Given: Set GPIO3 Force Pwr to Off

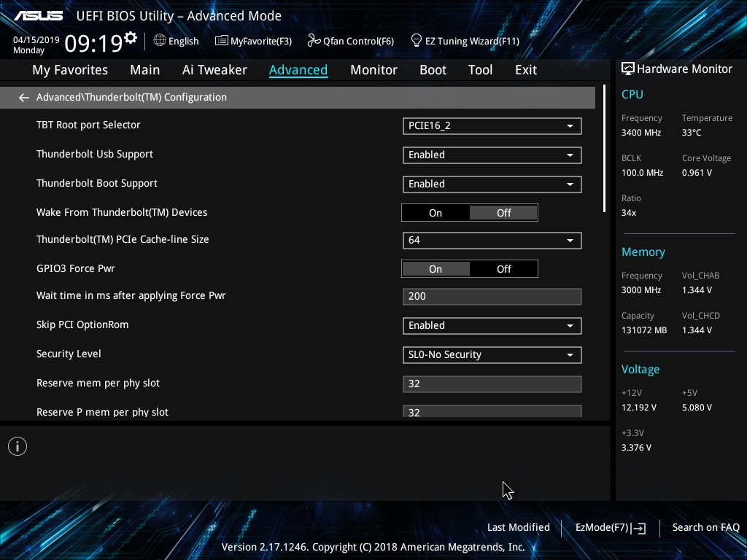Looking at the screenshot, I should click(503, 269).
